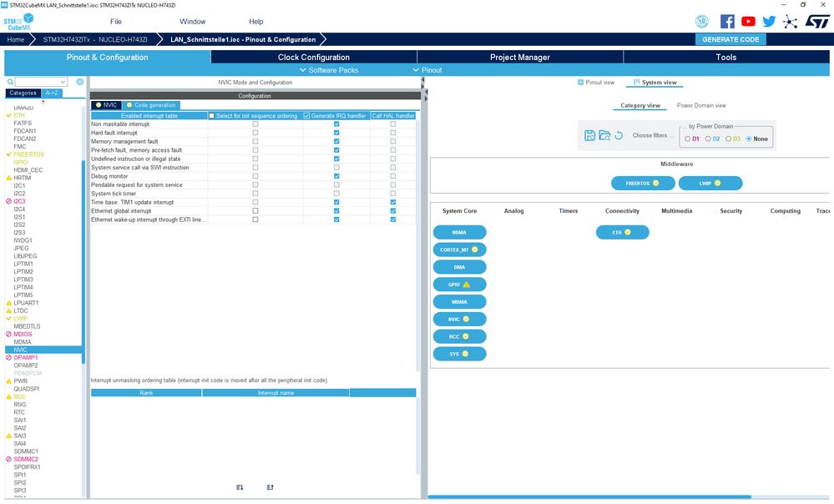The height and width of the screenshot is (504, 834).
Task: Open the ETH connectivity chip
Action: (622, 232)
